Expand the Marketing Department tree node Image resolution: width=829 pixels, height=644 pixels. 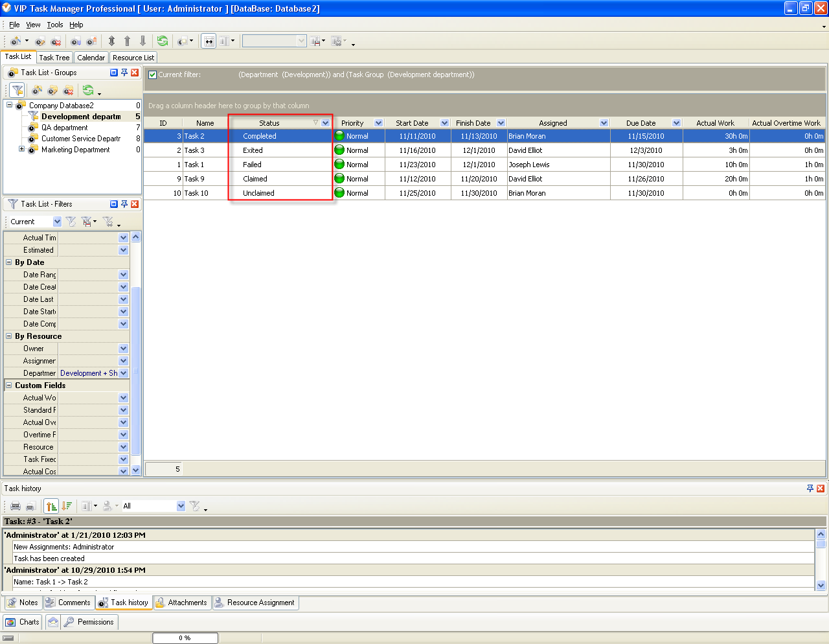click(21, 149)
